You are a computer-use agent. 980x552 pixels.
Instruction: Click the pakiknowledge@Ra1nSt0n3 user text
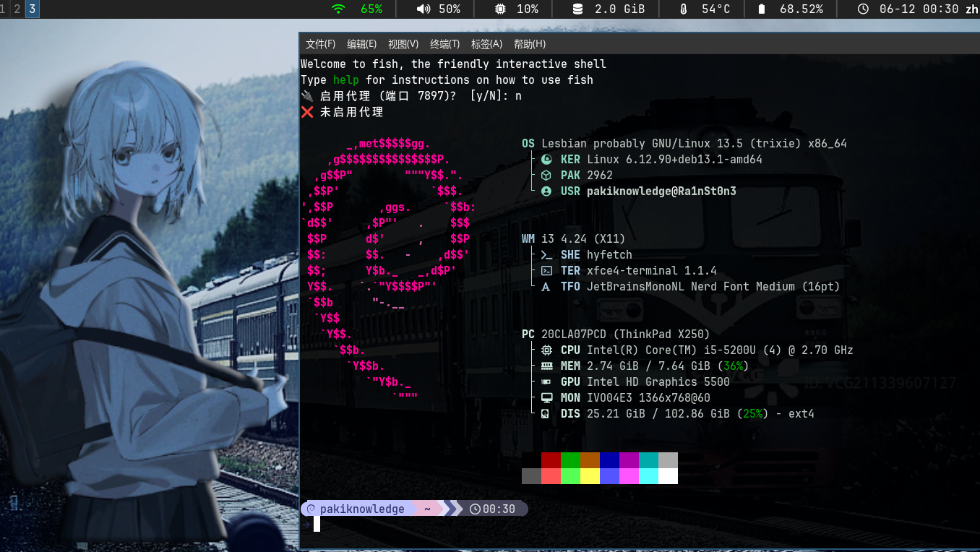point(661,191)
